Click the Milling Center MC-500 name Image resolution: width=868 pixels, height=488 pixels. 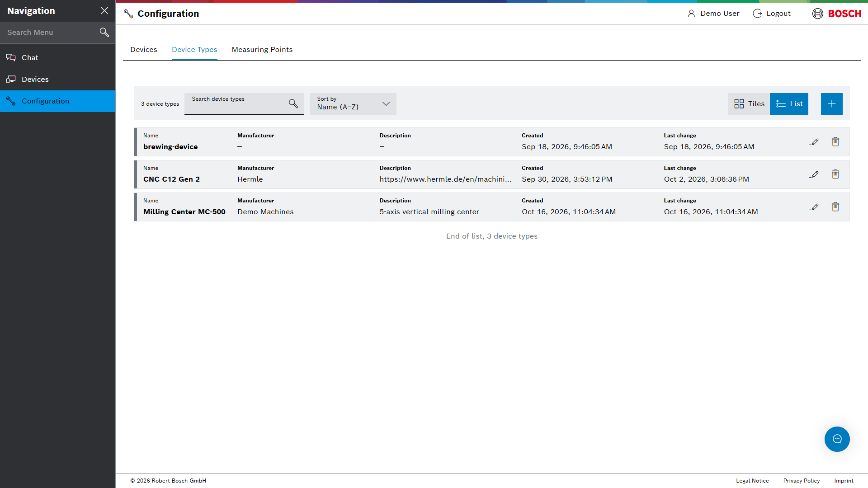tap(184, 212)
